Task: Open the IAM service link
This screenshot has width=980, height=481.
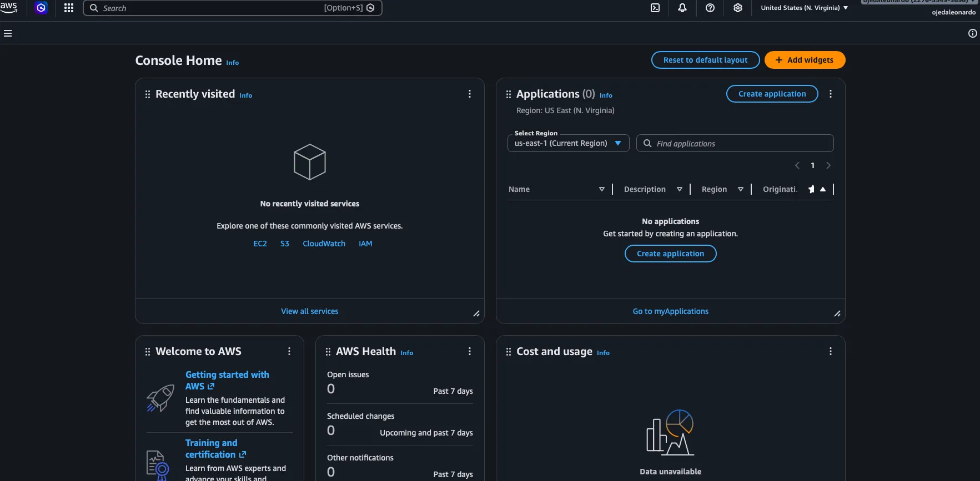Action: point(365,244)
